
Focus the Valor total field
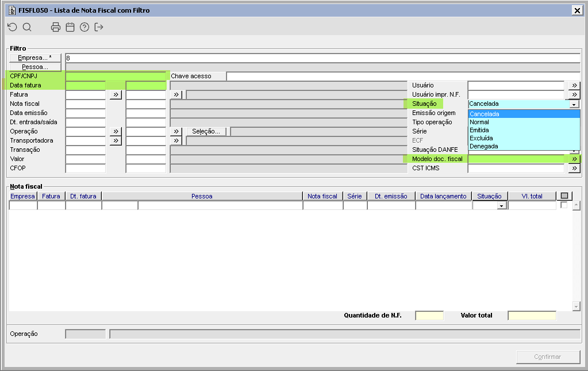[x=532, y=316]
